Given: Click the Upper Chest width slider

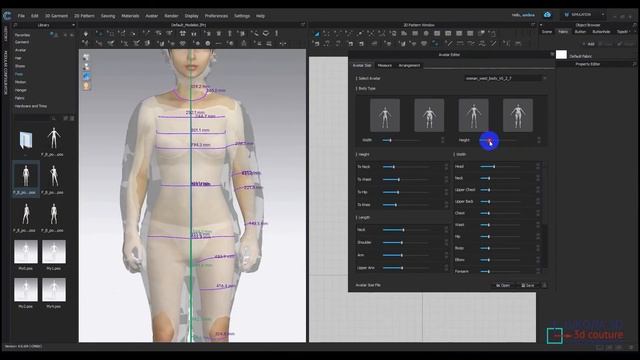Looking at the screenshot, I should click(500, 190).
